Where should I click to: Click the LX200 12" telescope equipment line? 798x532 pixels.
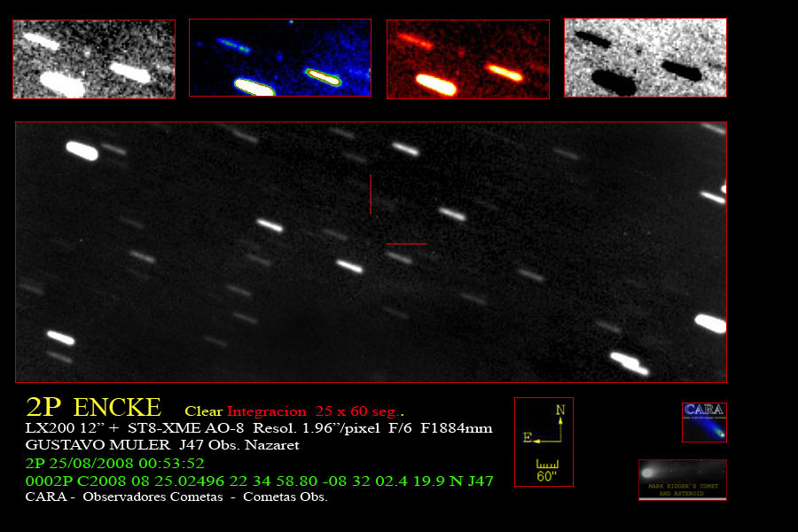(259, 428)
